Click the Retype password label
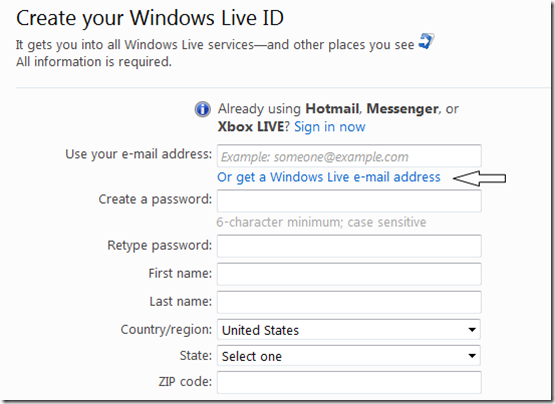This screenshot has height=404, width=555. click(160, 245)
